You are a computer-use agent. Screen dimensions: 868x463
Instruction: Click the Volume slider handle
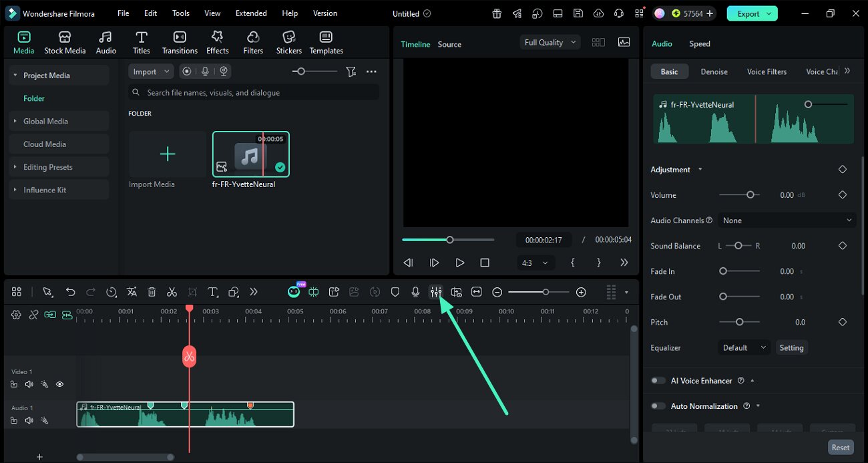click(750, 195)
